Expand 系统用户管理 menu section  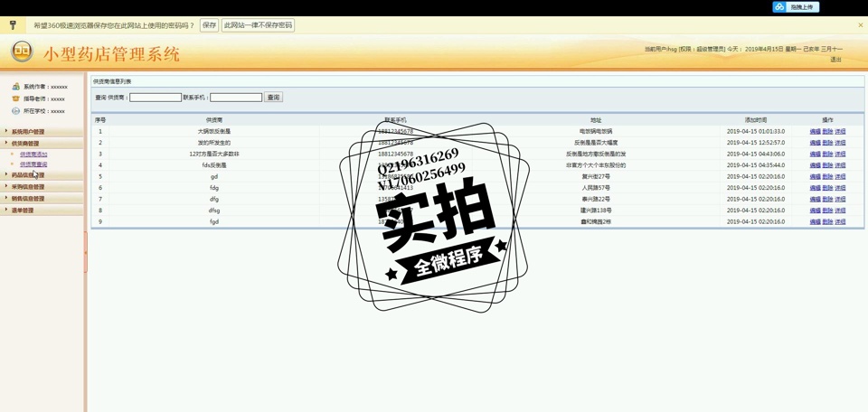coord(27,132)
